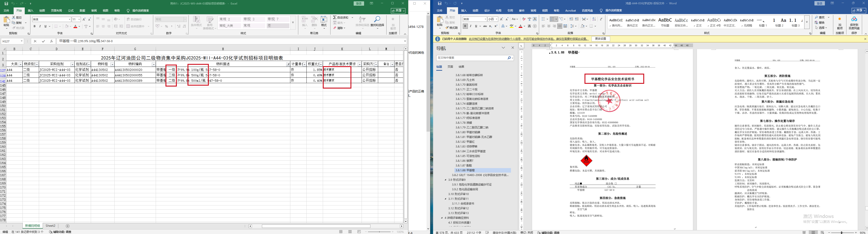Open Word font size dropdown 小四

point(497,19)
